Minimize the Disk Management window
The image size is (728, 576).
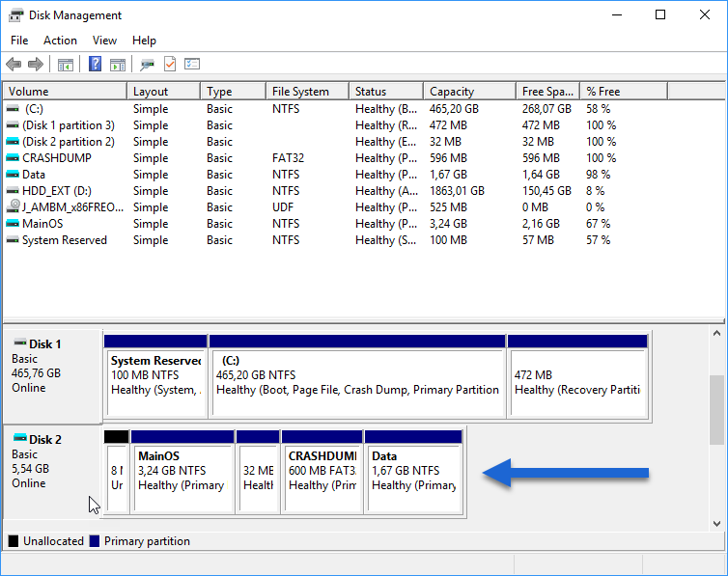617,15
